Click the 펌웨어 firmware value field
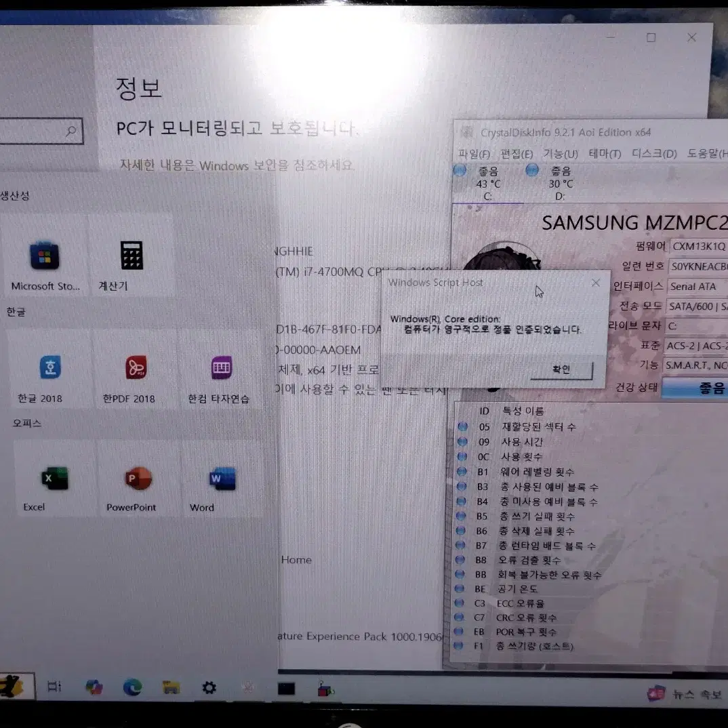Screen dimensions: 728x728 click(699, 246)
